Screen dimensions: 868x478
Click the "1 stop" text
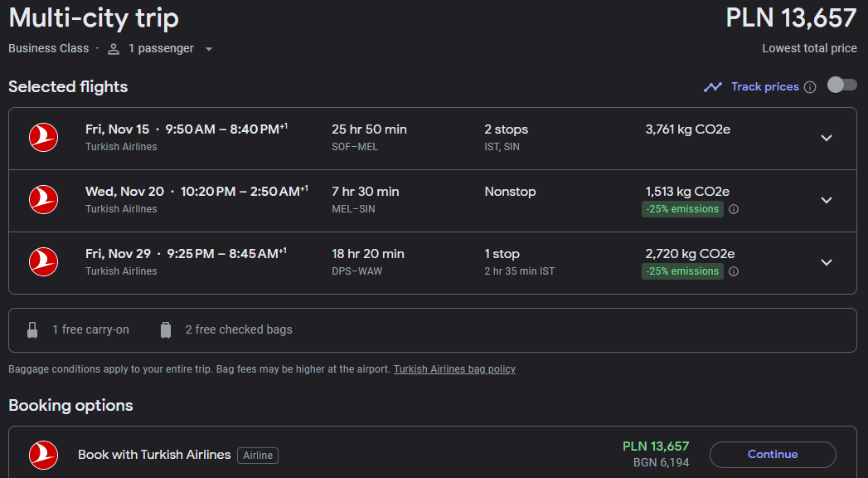click(502, 254)
